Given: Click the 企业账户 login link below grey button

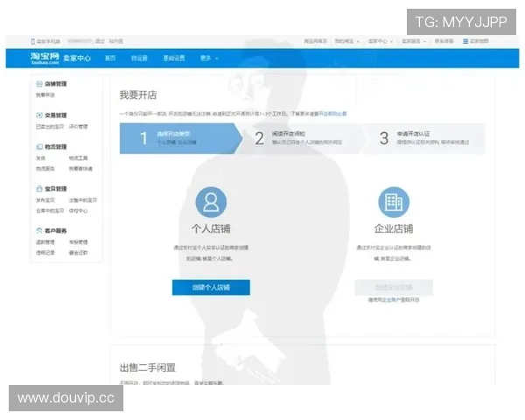Looking at the screenshot, I should 391,300.
